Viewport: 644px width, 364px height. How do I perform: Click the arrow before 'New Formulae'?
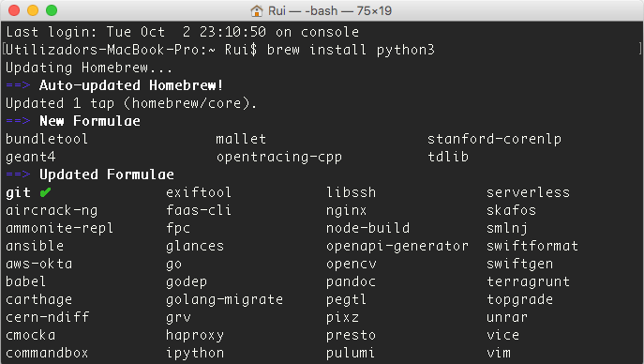[x=18, y=121]
